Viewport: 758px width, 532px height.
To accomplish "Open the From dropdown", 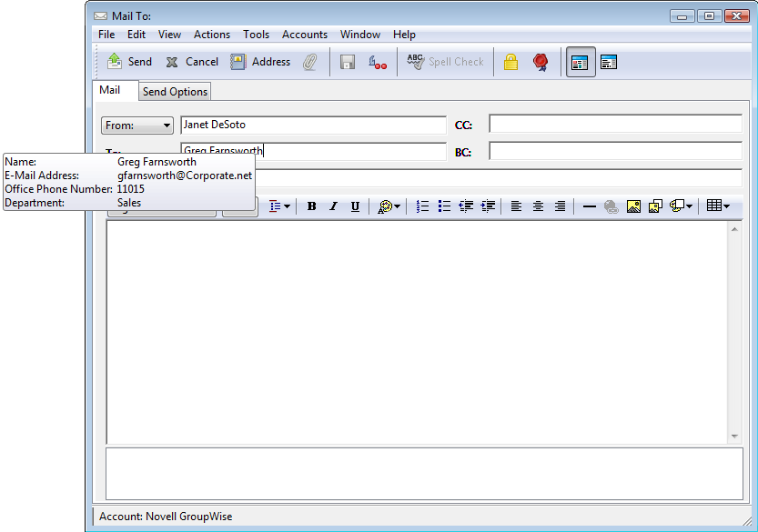I will 137,125.
